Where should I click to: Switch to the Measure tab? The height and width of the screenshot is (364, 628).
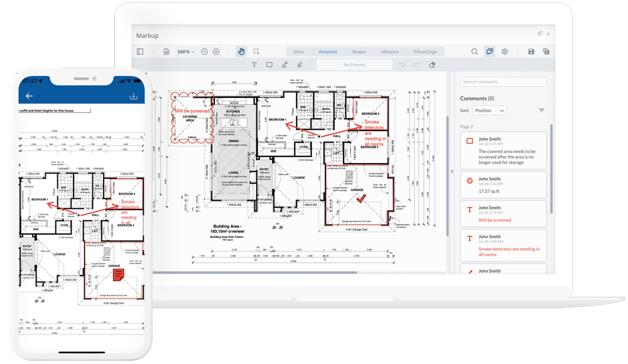click(x=389, y=51)
